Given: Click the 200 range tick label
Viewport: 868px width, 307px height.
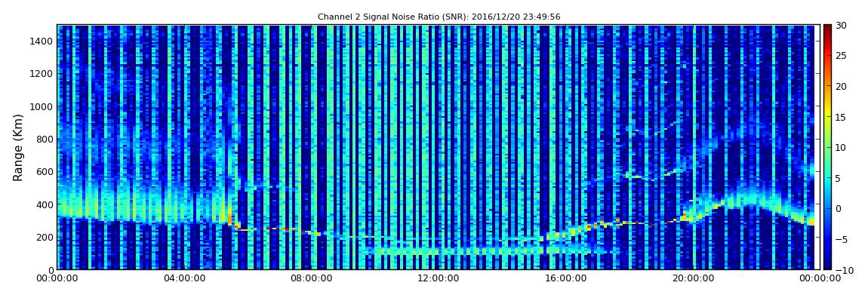Looking at the screenshot, I should pos(45,238).
